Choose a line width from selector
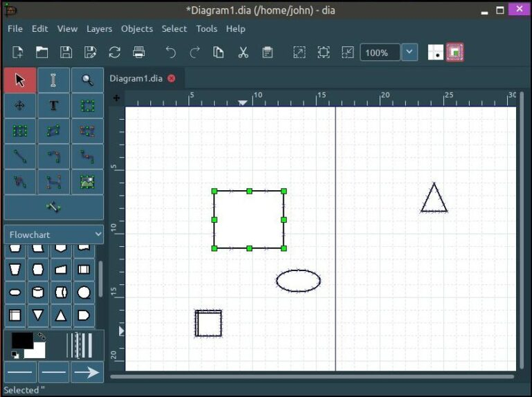The image size is (532, 397). 80,345
